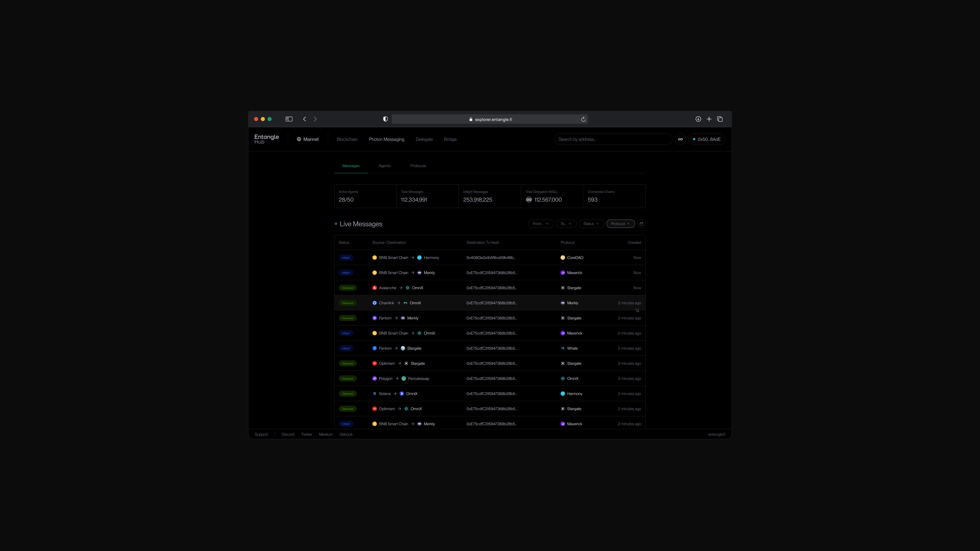Viewport: 980px width, 551px height.
Task: Open the Medium footer link
Action: pyautogui.click(x=326, y=434)
